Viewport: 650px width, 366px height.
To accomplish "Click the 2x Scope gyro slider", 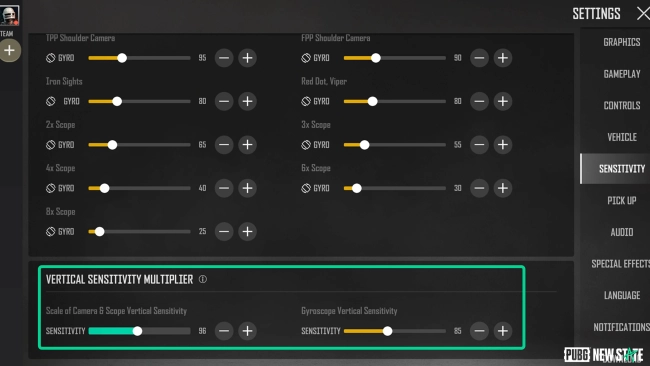I will tap(139, 145).
